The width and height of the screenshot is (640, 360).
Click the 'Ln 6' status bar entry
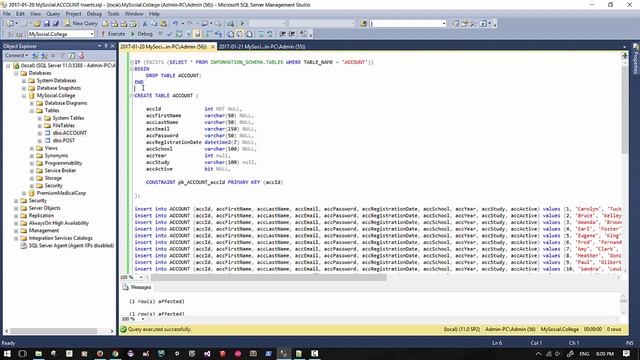click(497, 343)
